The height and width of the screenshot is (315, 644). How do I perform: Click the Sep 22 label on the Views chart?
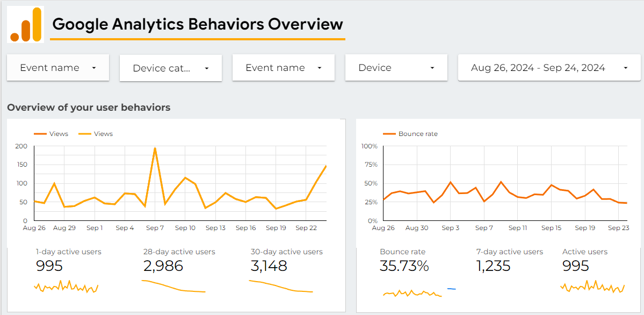[306, 227]
